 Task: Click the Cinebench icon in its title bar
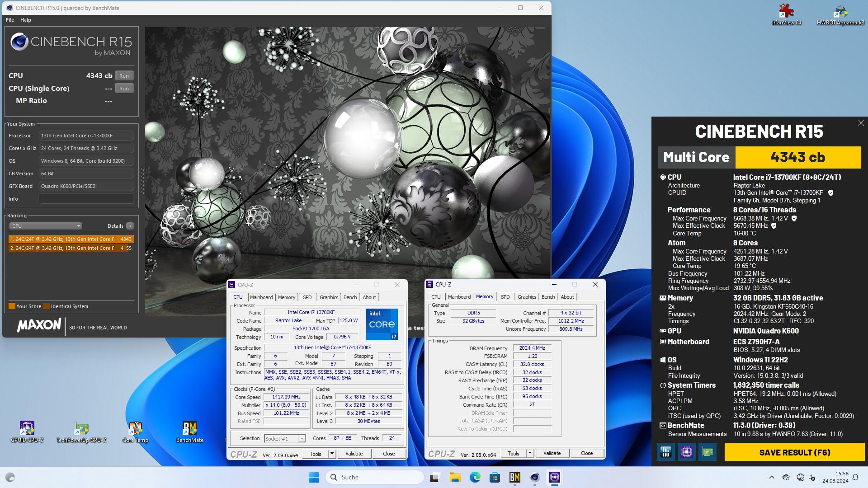(9, 8)
